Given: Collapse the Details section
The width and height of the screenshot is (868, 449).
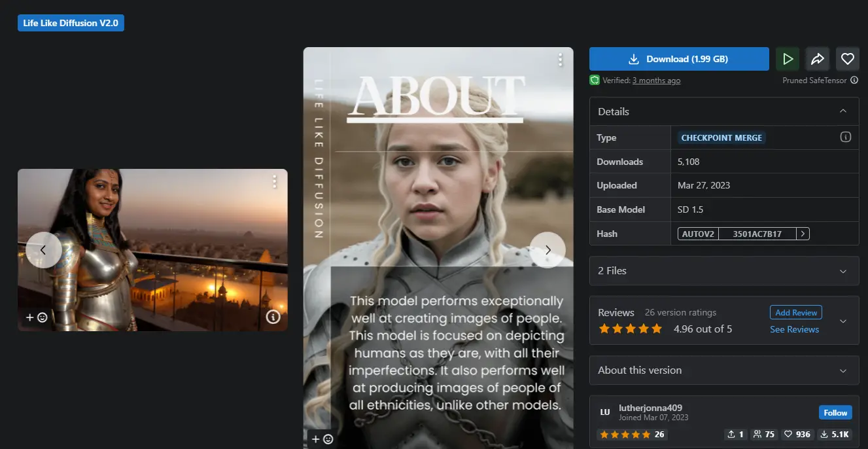Looking at the screenshot, I should click(843, 111).
